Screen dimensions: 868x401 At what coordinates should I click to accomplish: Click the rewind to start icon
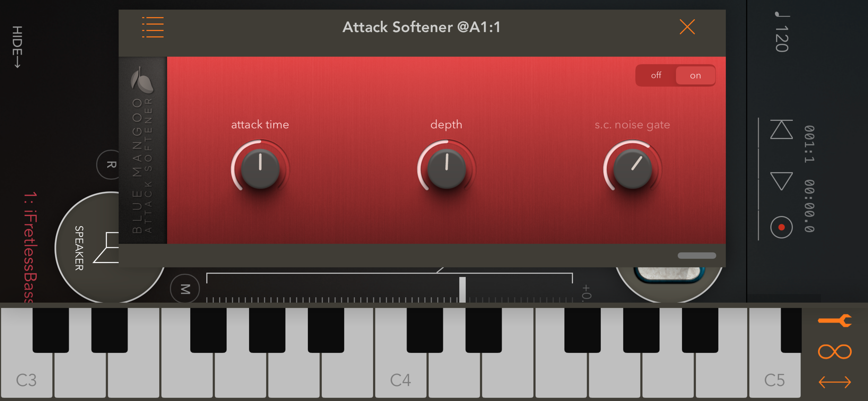click(x=781, y=129)
